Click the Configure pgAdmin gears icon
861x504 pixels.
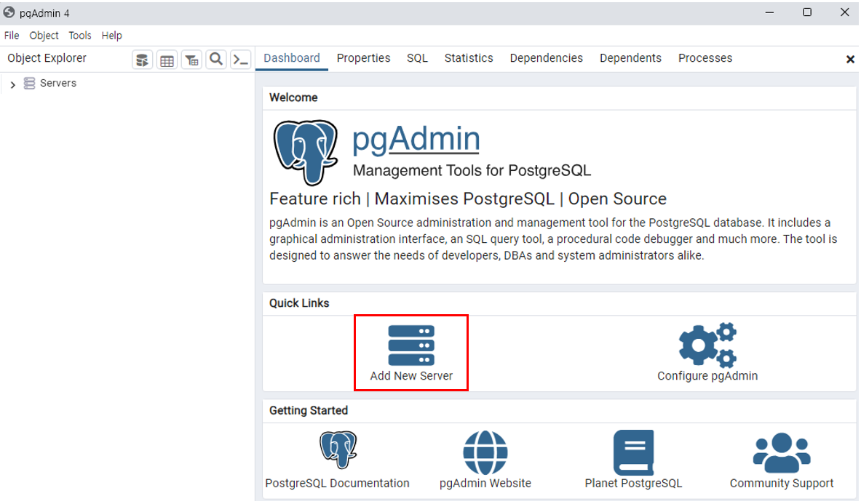click(x=708, y=345)
